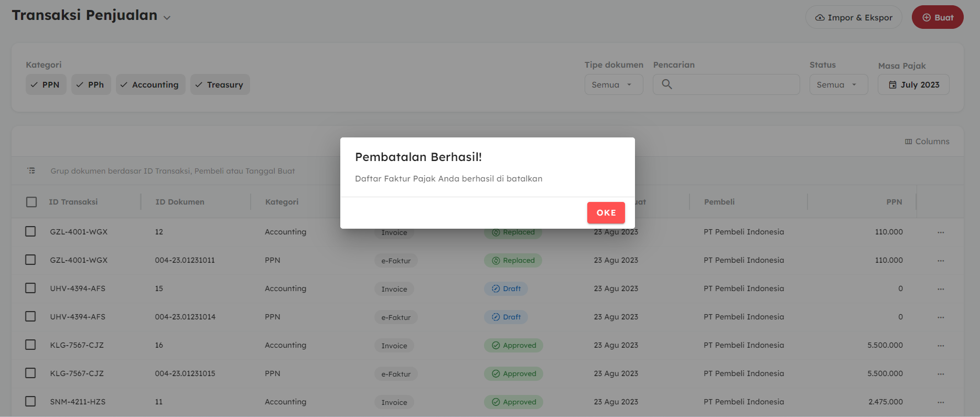
Task: Tick checkbox for KLG-7567-CJZ document 16
Action: point(30,345)
